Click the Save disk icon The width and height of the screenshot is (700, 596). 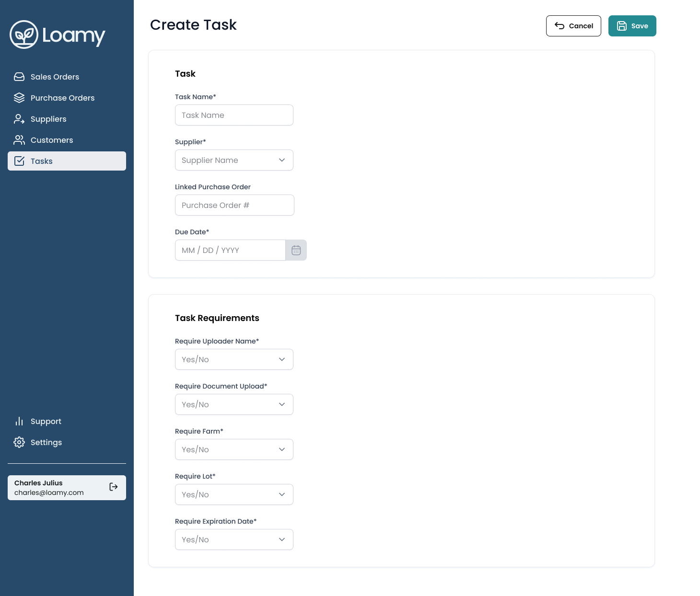[622, 26]
